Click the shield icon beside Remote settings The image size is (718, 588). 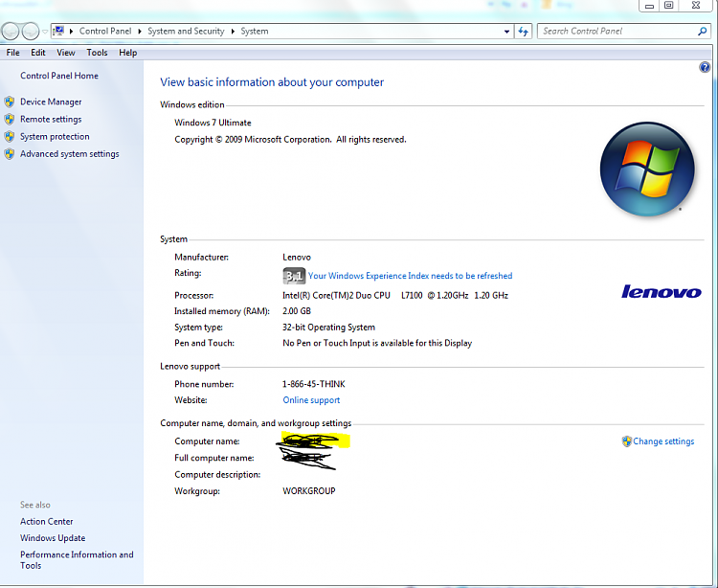tap(10, 119)
